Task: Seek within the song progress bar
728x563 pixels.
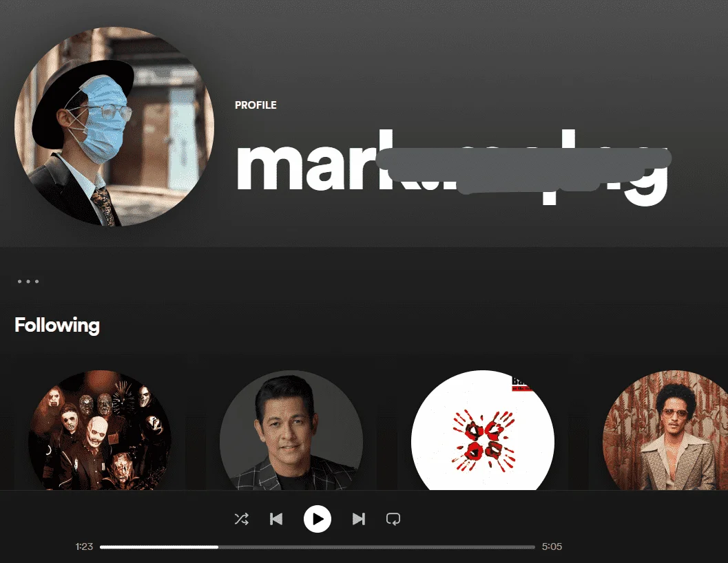Action: click(318, 546)
